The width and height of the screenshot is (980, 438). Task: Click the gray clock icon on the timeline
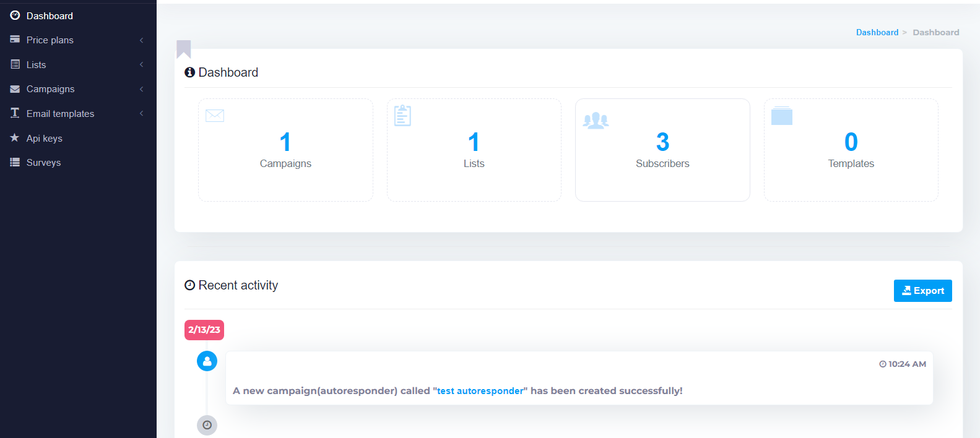coord(207,425)
